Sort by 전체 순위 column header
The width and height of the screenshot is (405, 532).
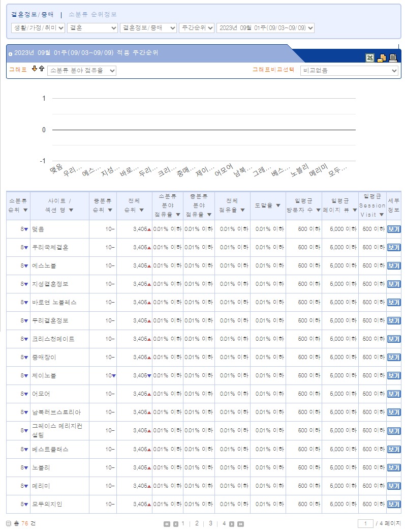pyautogui.click(x=134, y=205)
